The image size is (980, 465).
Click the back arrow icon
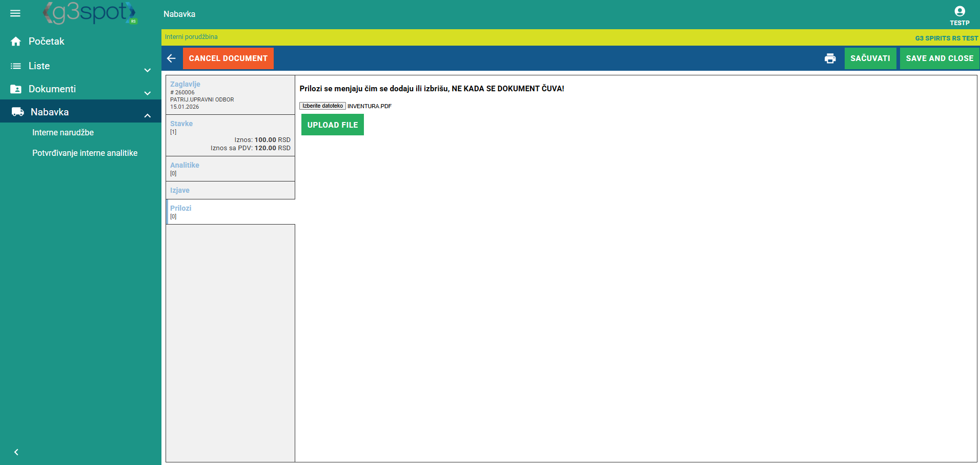click(x=172, y=58)
